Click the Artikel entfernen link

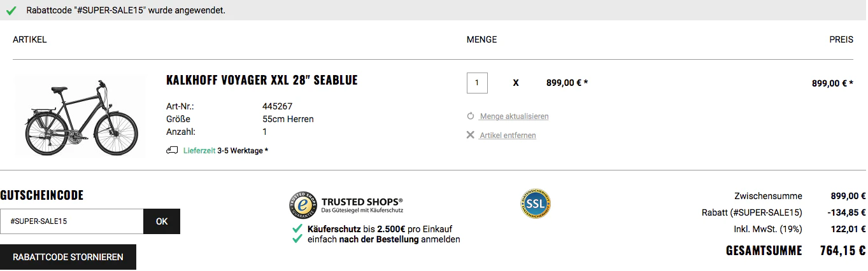tap(508, 135)
